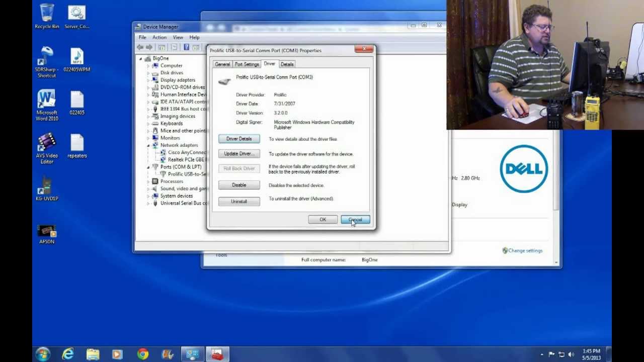The width and height of the screenshot is (644, 362).
Task: Switch to the General tab
Action: (x=222, y=64)
